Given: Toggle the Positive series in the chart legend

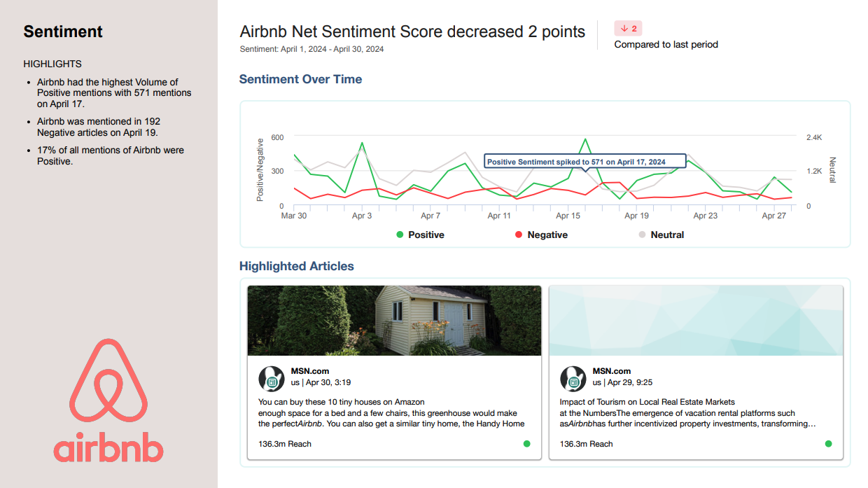Looking at the screenshot, I should (x=426, y=235).
